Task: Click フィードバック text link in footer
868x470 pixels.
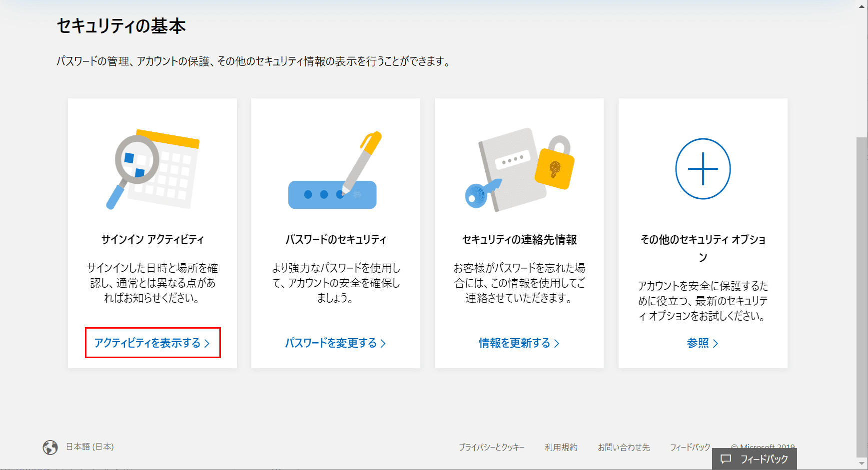Action: pyautogui.click(x=690, y=447)
